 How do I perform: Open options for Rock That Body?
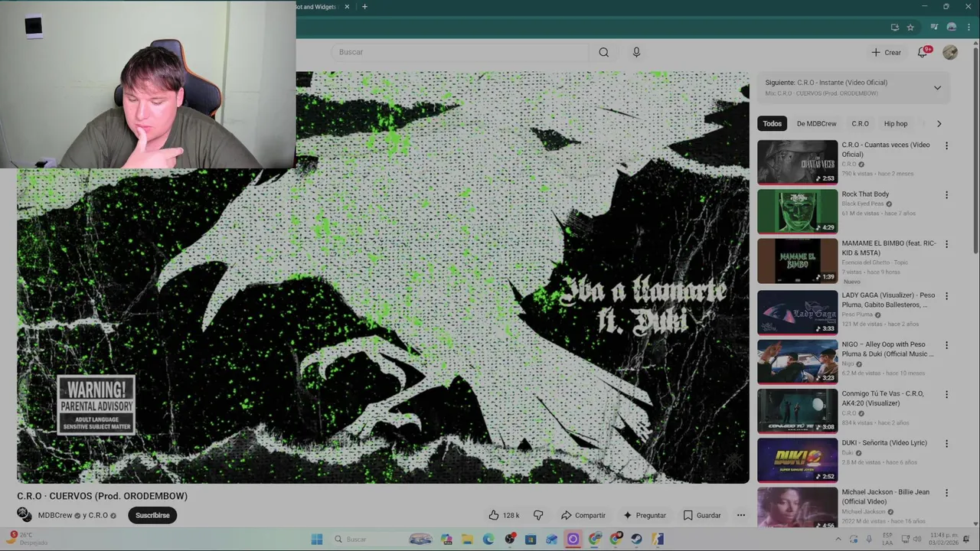[946, 195]
